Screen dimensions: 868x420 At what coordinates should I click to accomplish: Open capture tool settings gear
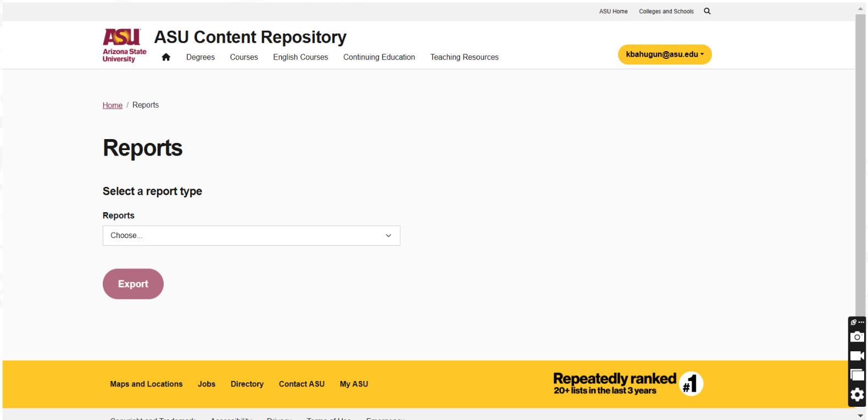(x=857, y=395)
